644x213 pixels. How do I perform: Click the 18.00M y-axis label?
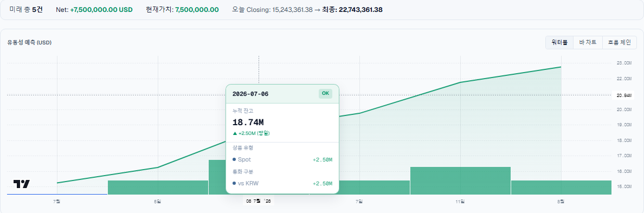(624, 140)
